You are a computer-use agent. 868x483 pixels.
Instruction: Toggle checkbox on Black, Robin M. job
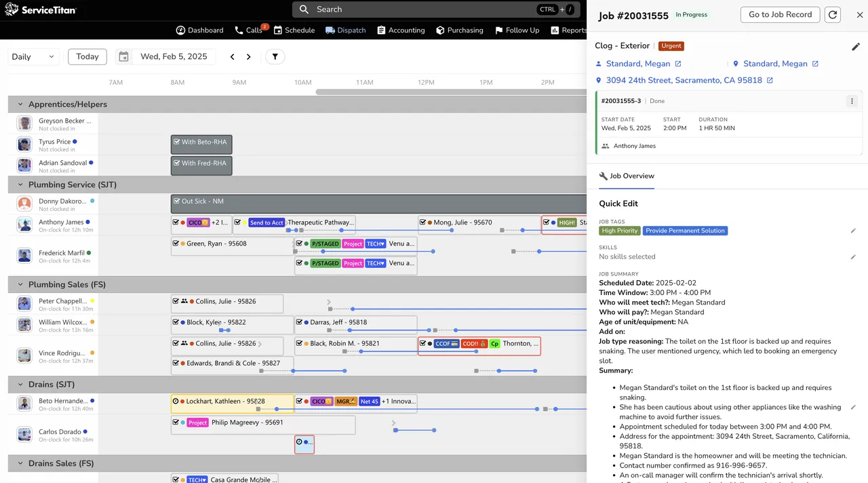point(300,343)
